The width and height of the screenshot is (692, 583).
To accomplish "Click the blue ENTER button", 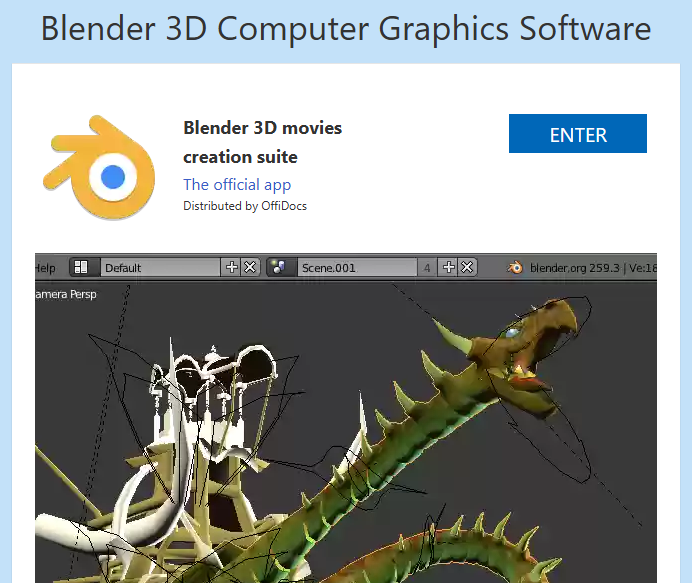I will click(x=578, y=134).
